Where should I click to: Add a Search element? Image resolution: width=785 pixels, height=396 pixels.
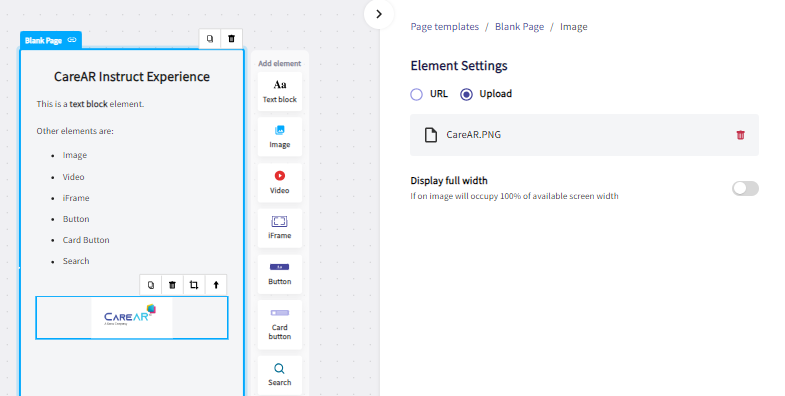(279, 375)
